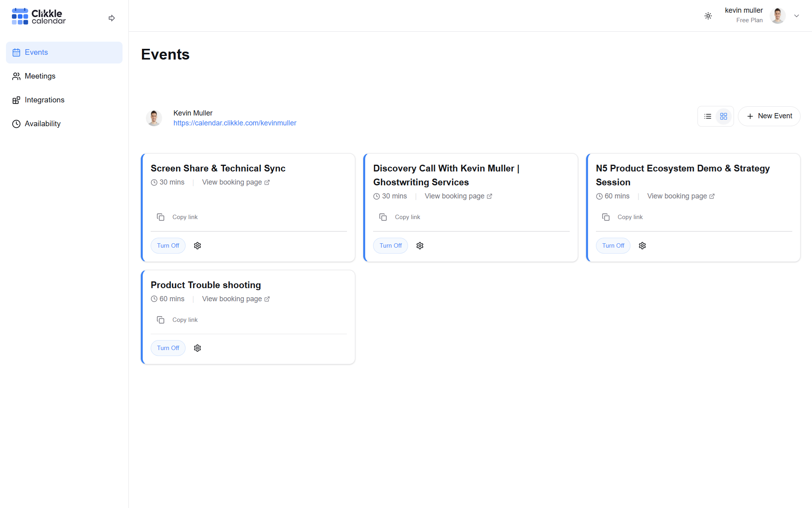The height and width of the screenshot is (508, 812).
Task: Collapse the sidebar with arrow icon
Action: click(111, 18)
